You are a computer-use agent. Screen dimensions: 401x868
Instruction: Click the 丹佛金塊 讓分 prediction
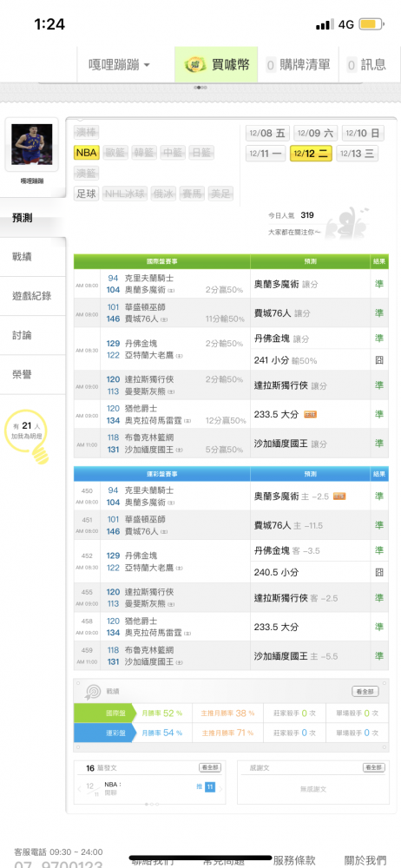[x=281, y=339]
